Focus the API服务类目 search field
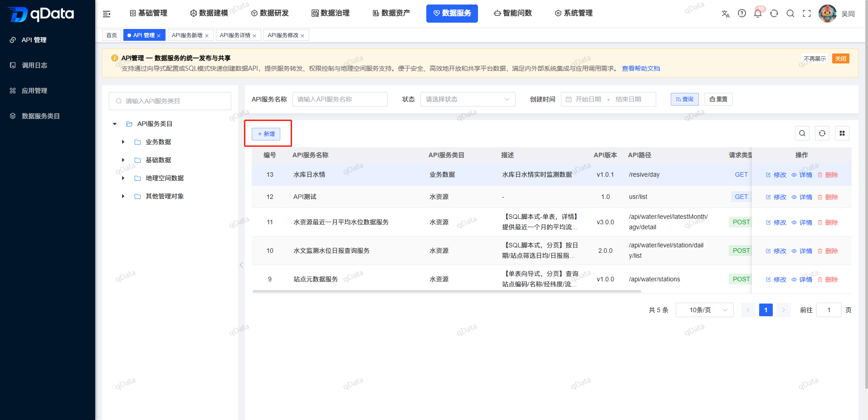Viewport: 868px width, 420px height. pos(170,101)
